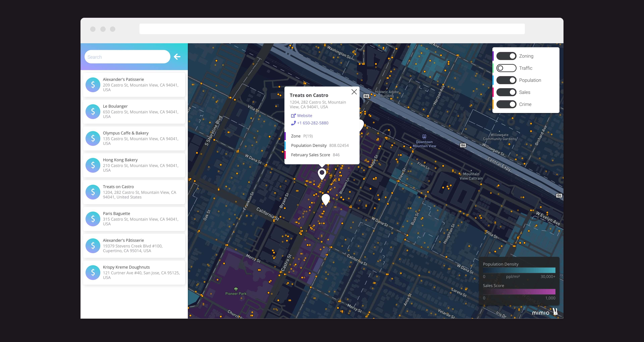The width and height of the screenshot is (644, 342).
Task: Click the phone icon in popup
Action: click(293, 123)
